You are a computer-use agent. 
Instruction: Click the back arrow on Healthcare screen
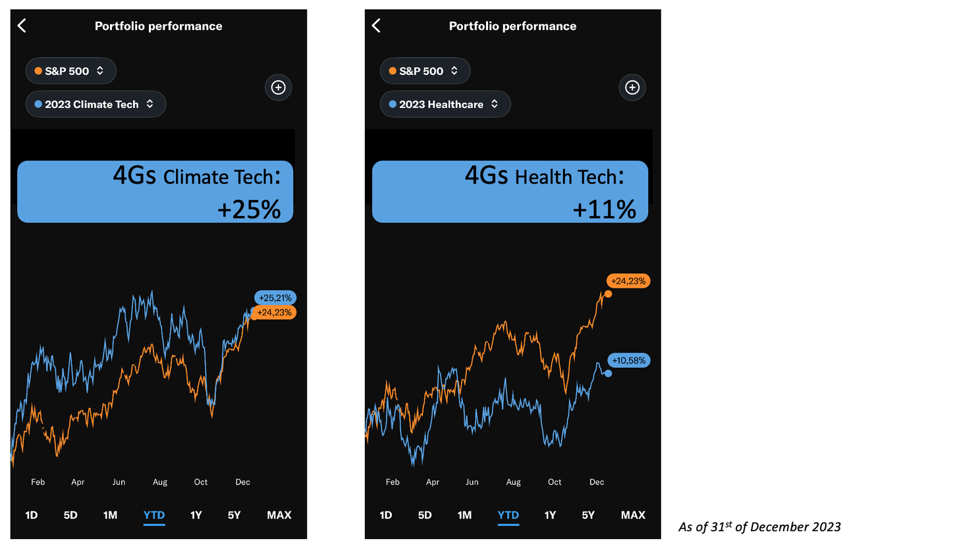[x=376, y=25]
